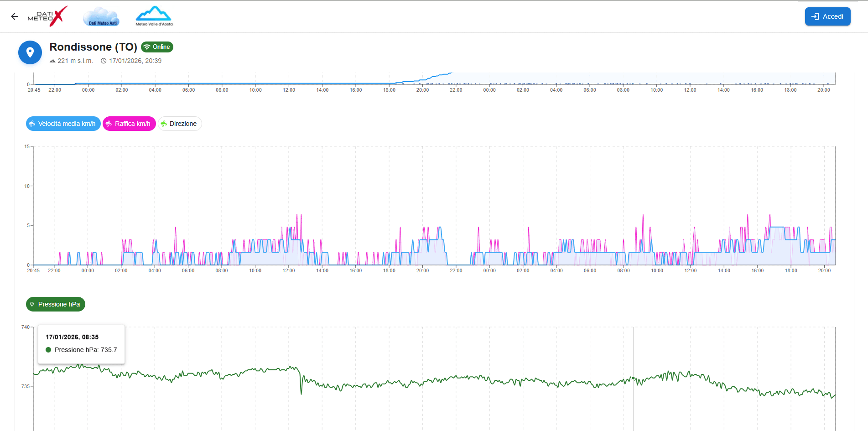Enable the Direzione wind series
The image size is (868, 431).
pyautogui.click(x=180, y=124)
